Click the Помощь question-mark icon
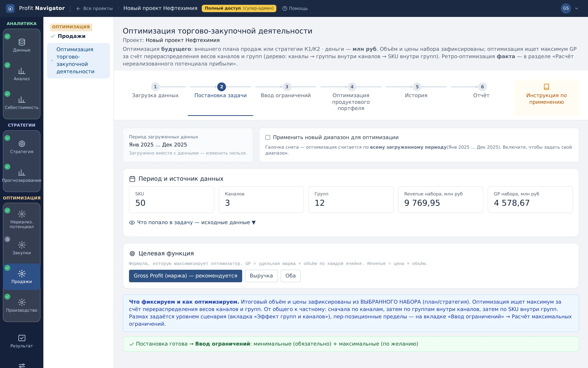Viewport: 588px width, 368px height. tap(284, 8)
